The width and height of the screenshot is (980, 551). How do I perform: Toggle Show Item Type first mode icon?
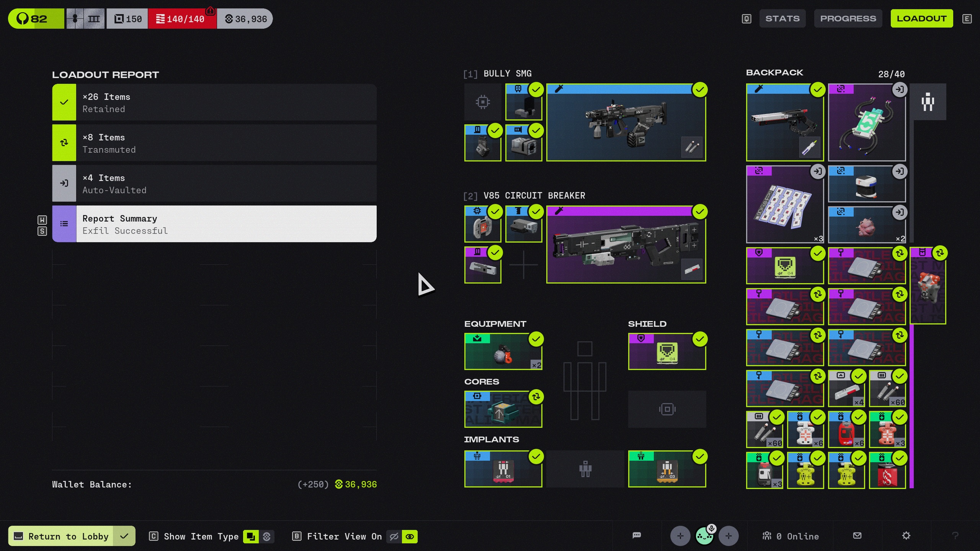pos(251,536)
